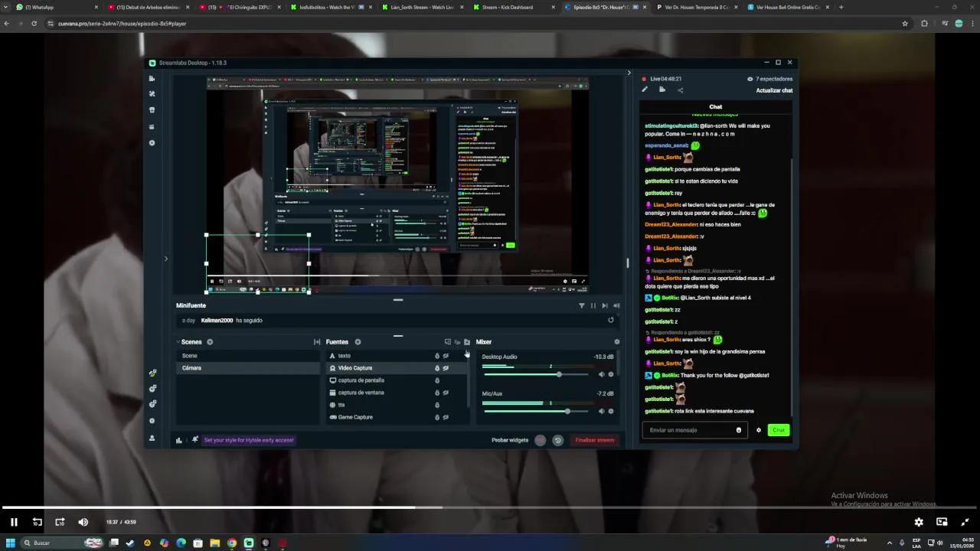Expand the left side panel arrow
The height and width of the screenshot is (551, 980).
165,259
